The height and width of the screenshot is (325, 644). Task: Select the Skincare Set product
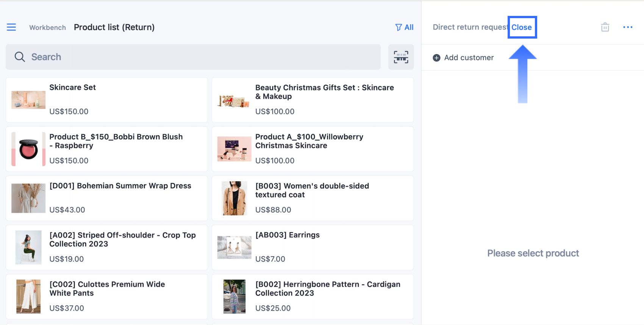[x=107, y=100]
